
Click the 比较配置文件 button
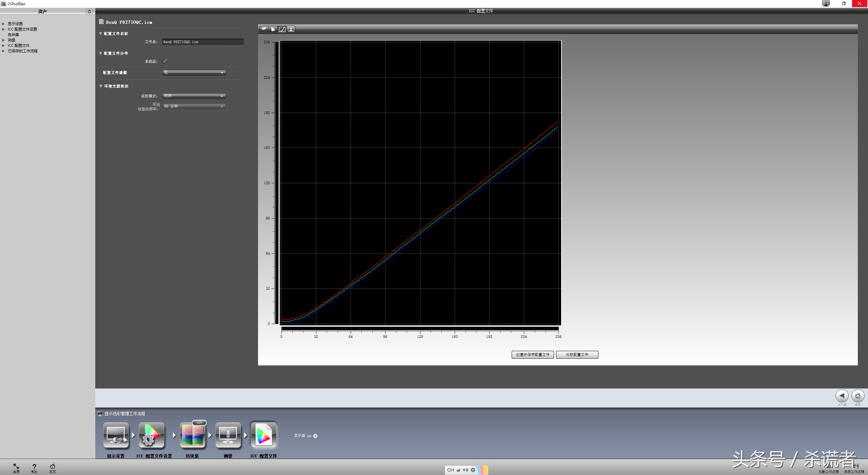pyautogui.click(x=577, y=355)
